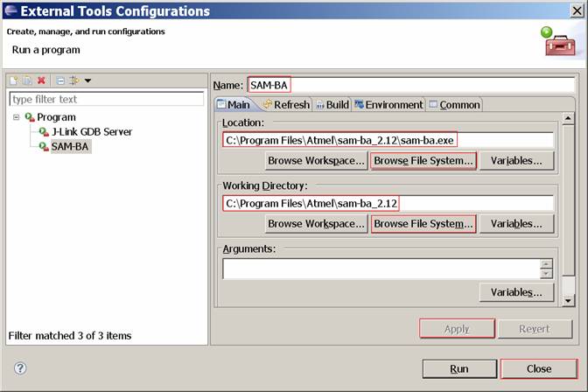The image size is (588, 392).
Task: Click the New launch configuration icon
Action: pos(14,80)
